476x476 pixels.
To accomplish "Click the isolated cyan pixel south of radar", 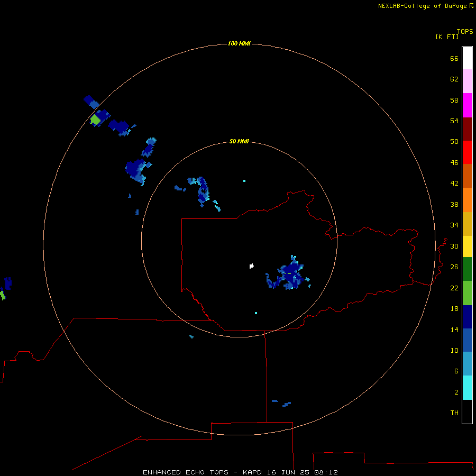I will [256, 313].
